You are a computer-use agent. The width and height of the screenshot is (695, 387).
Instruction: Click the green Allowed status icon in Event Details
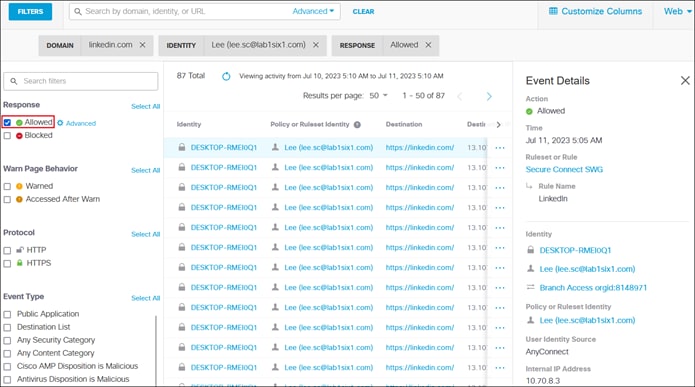pyautogui.click(x=529, y=111)
